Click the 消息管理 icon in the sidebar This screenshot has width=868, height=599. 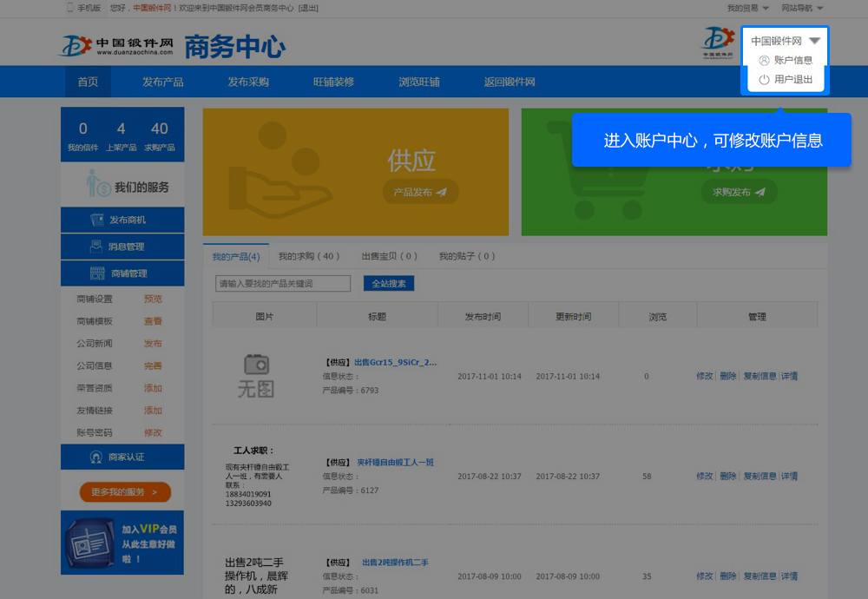coord(97,247)
